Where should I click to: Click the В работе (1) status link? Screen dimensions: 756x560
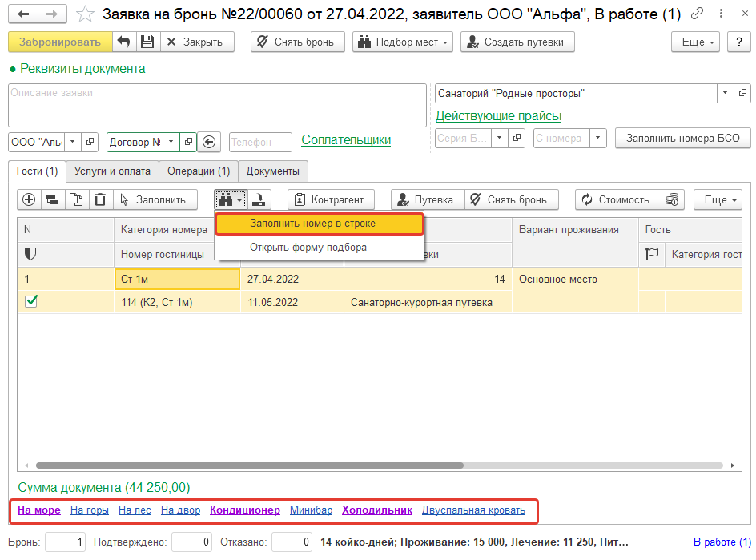(722, 542)
